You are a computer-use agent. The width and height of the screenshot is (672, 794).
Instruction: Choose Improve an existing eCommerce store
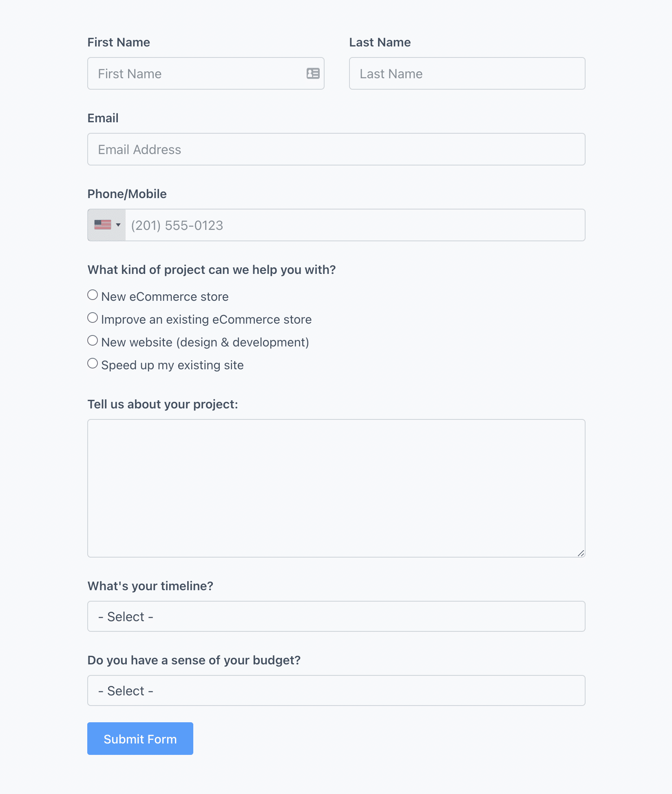pyautogui.click(x=92, y=318)
